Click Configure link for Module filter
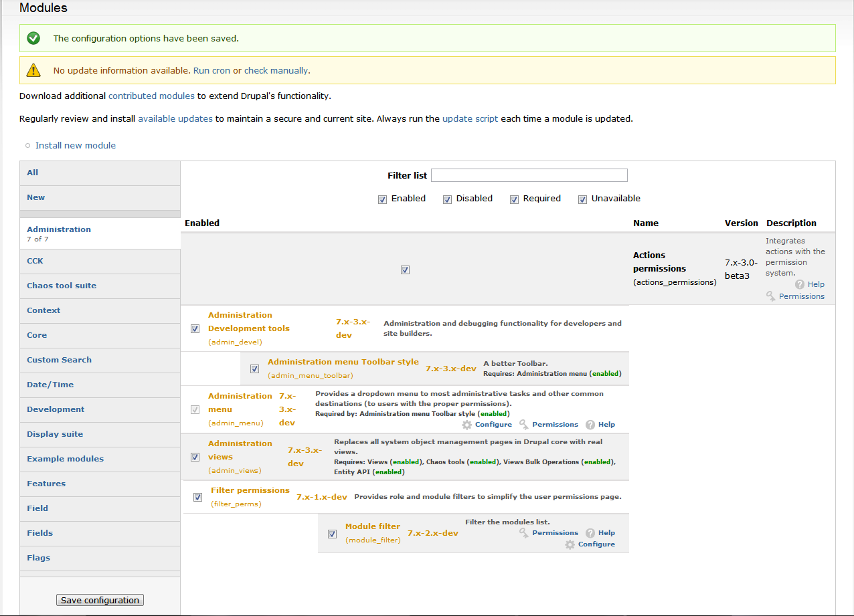The width and height of the screenshot is (854, 616). click(596, 544)
